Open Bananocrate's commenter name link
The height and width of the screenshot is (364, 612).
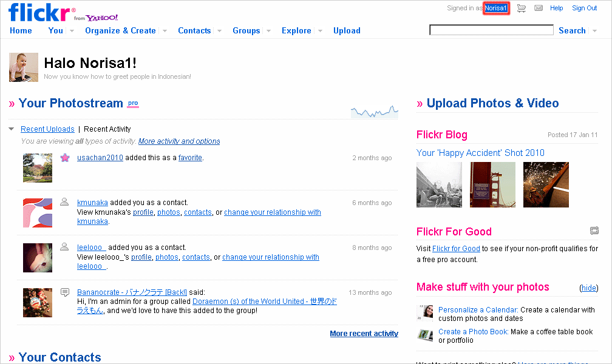[x=132, y=292]
